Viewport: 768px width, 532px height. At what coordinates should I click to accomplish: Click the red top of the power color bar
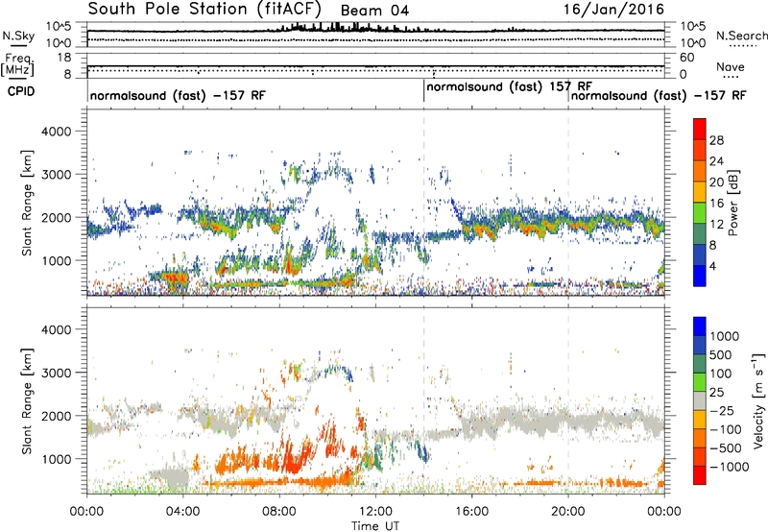click(x=700, y=130)
